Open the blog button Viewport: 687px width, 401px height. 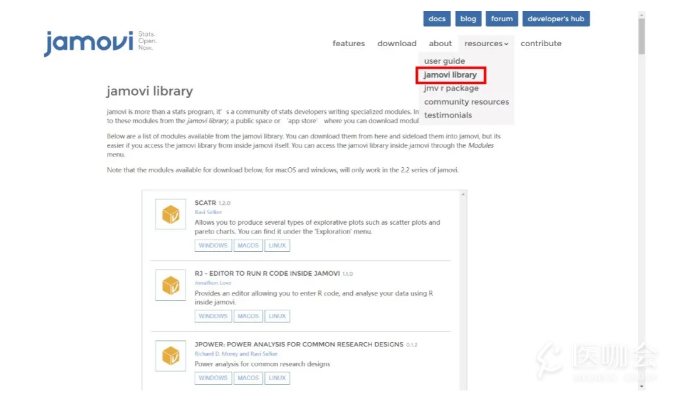coord(468,19)
